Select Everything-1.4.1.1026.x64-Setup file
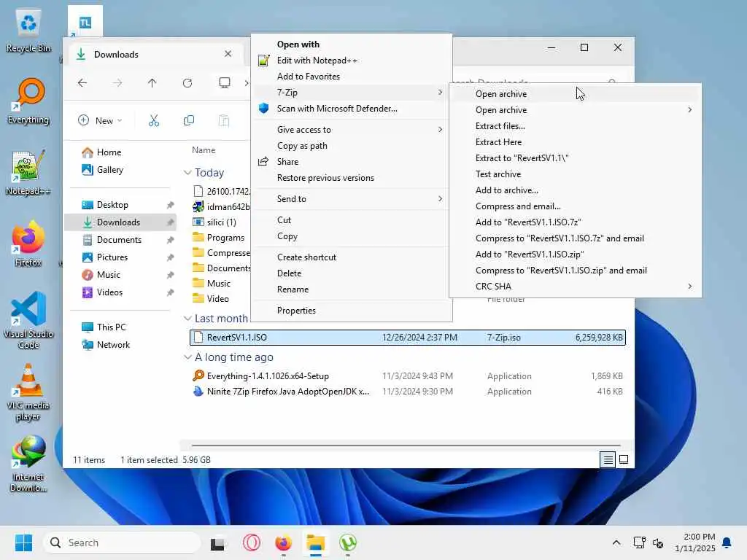The image size is (747, 560). point(407,376)
